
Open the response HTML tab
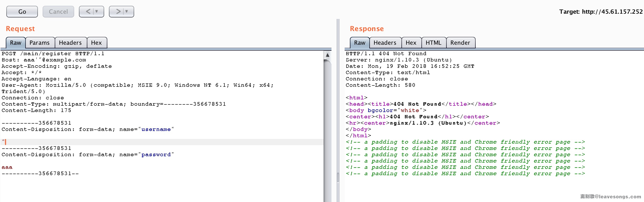(433, 43)
